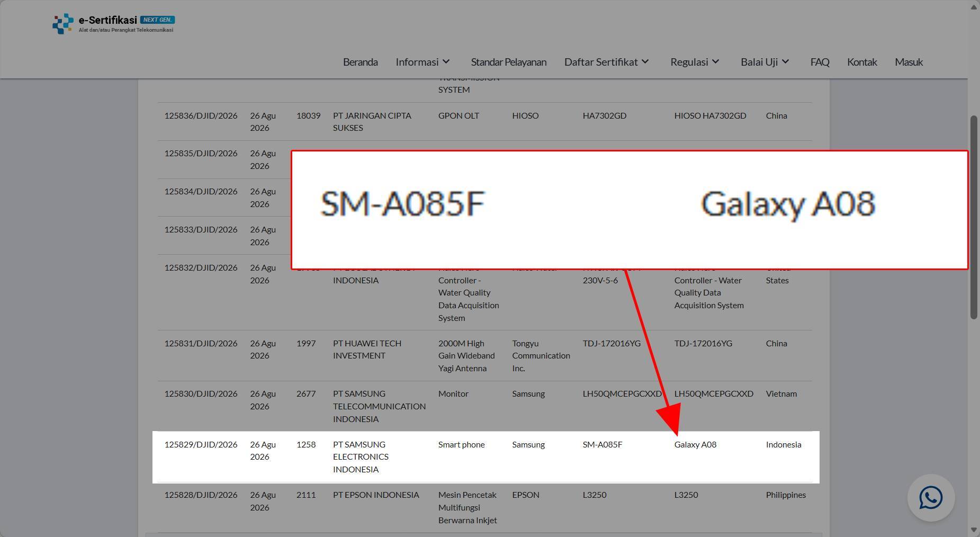The image size is (980, 537).
Task: Click Mesin Pencetak Multifungsi Berwarna Inkjet cell
Action: pos(467,507)
